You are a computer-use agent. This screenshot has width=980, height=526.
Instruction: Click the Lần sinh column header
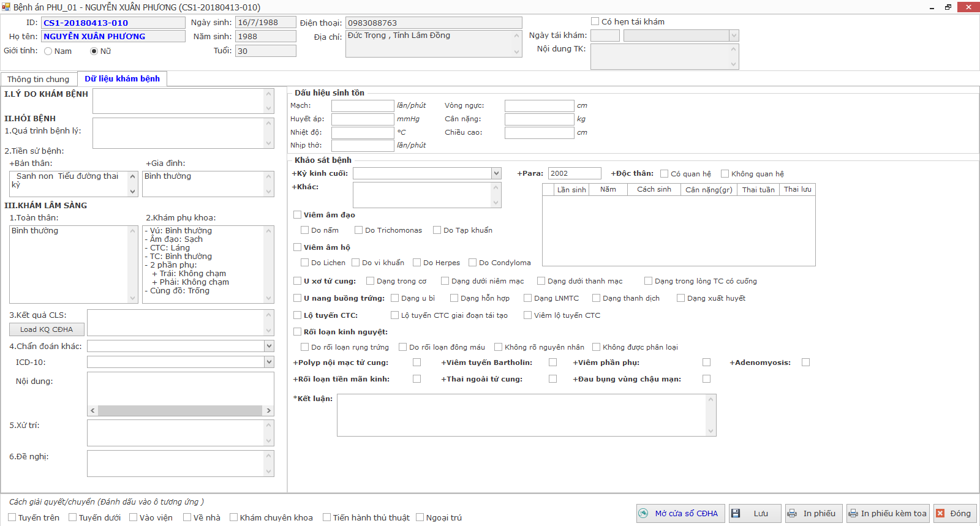[x=571, y=189]
